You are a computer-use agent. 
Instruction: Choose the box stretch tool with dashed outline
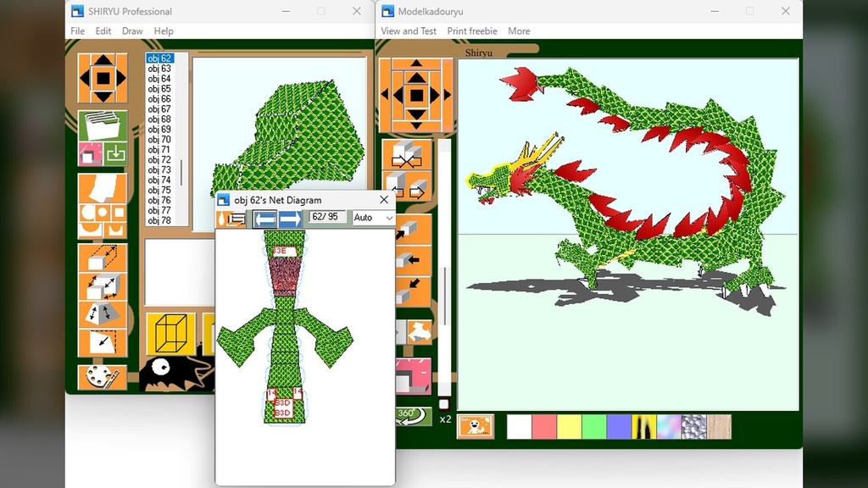pos(103,258)
